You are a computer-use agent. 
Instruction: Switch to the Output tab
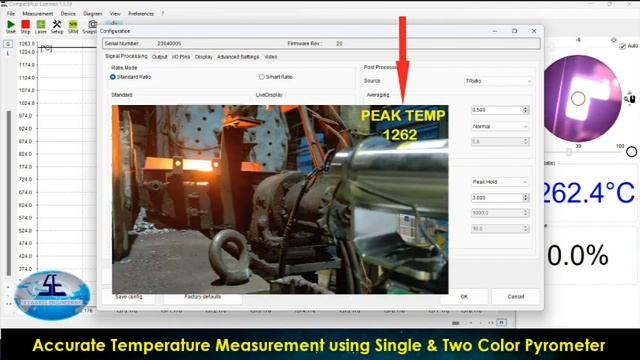pos(160,57)
